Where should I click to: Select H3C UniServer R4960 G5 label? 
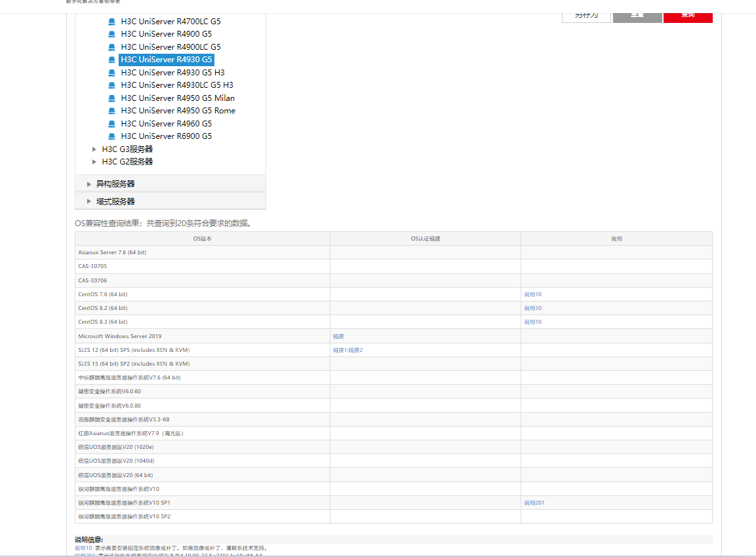(x=167, y=123)
